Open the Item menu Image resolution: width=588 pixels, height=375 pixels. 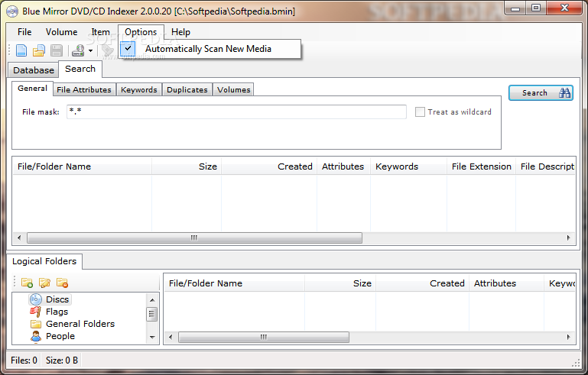(x=100, y=32)
